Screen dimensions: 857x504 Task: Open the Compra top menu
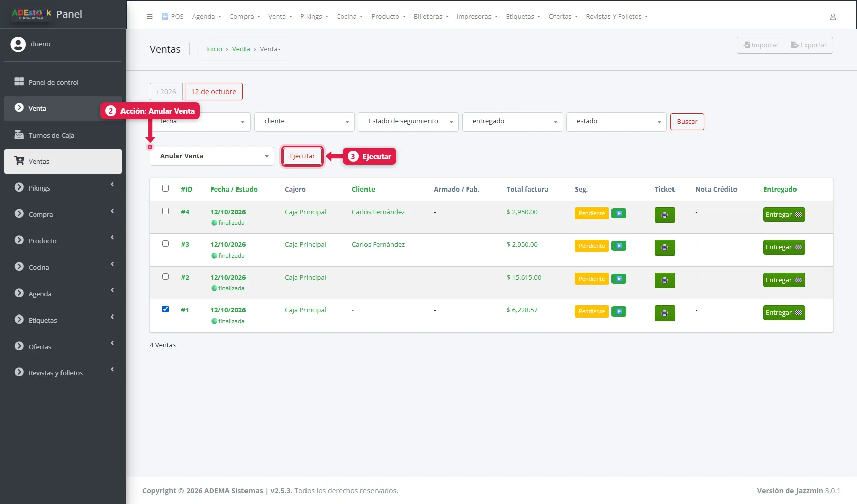coord(244,16)
